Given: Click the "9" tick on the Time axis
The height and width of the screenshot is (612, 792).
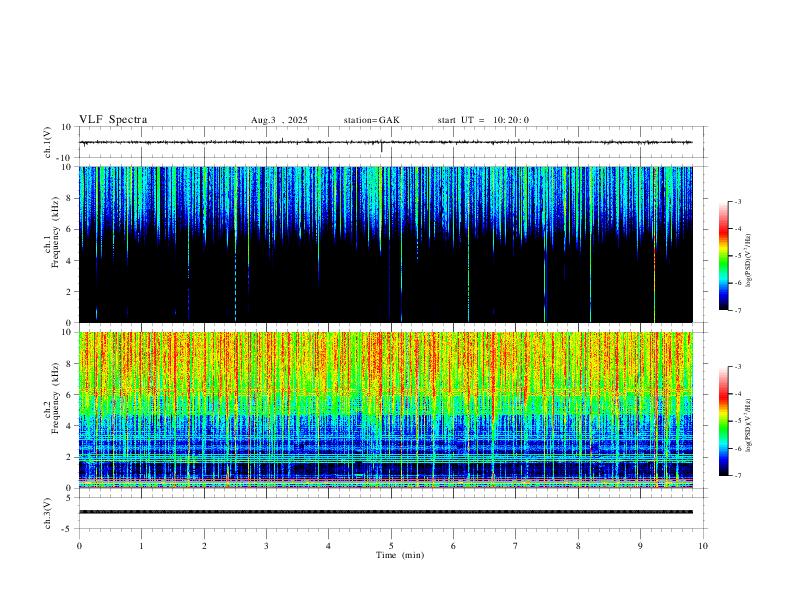Looking at the screenshot, I should pyautogui.click(x=640, y=546).
